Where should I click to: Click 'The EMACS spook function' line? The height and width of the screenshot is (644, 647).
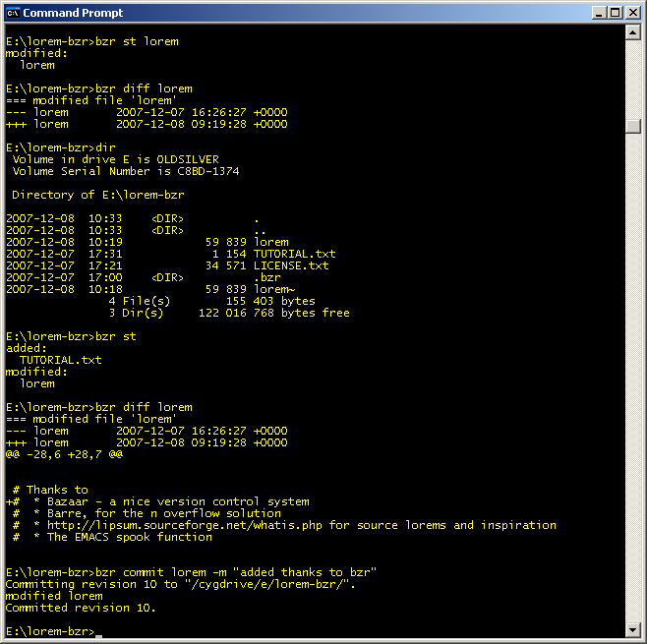tap(112, 537)
